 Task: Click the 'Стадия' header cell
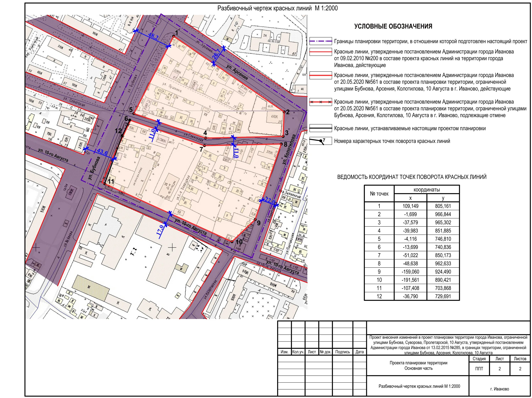[x=479, y=359]
